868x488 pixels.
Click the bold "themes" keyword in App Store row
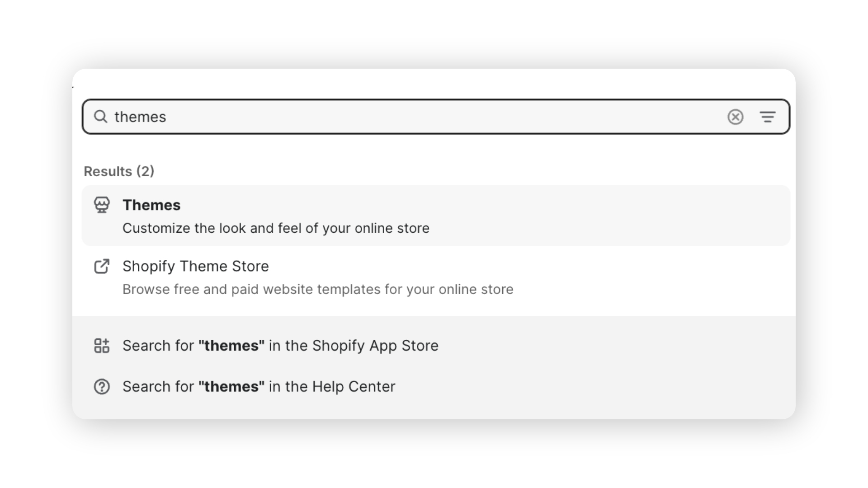tap(231, 346)
